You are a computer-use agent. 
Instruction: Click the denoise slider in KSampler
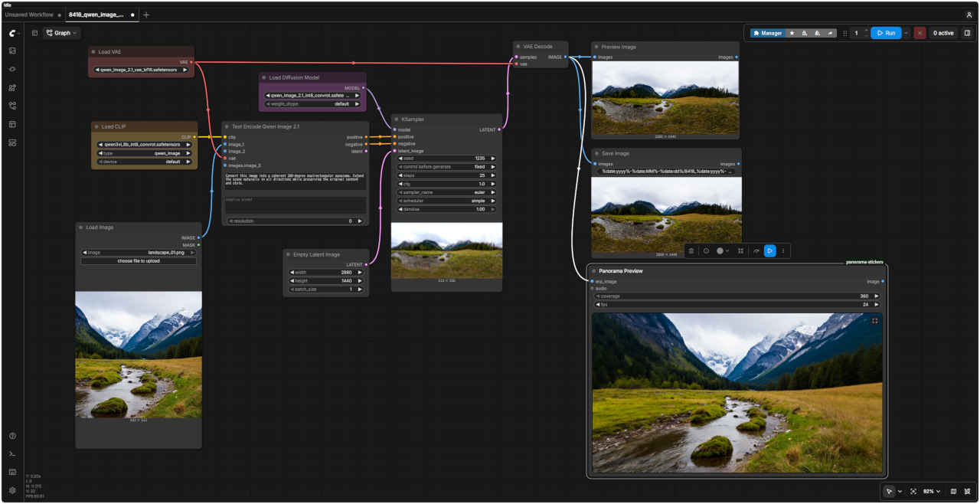click(x=446, y=209)
